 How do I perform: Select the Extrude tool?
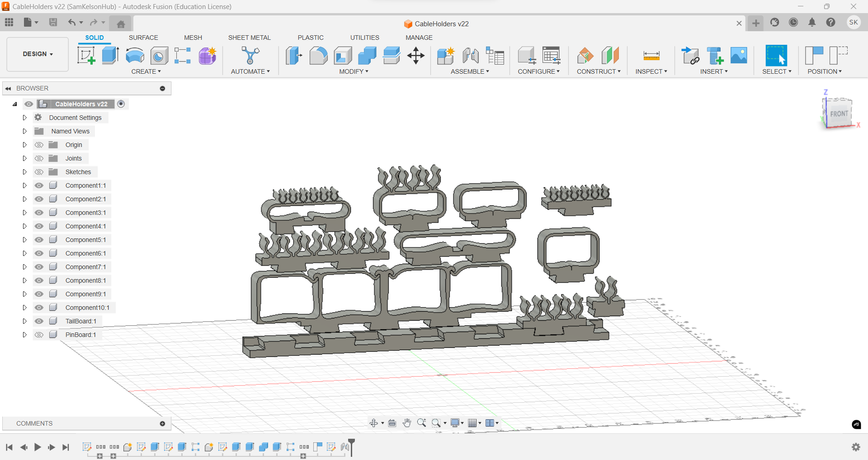coord(110,56)
